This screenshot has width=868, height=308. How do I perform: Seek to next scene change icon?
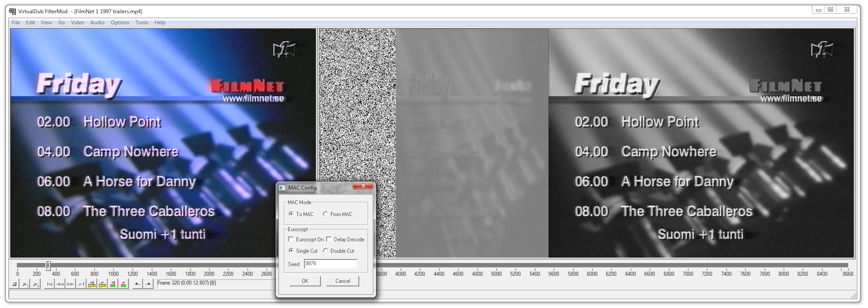[124, 284]
